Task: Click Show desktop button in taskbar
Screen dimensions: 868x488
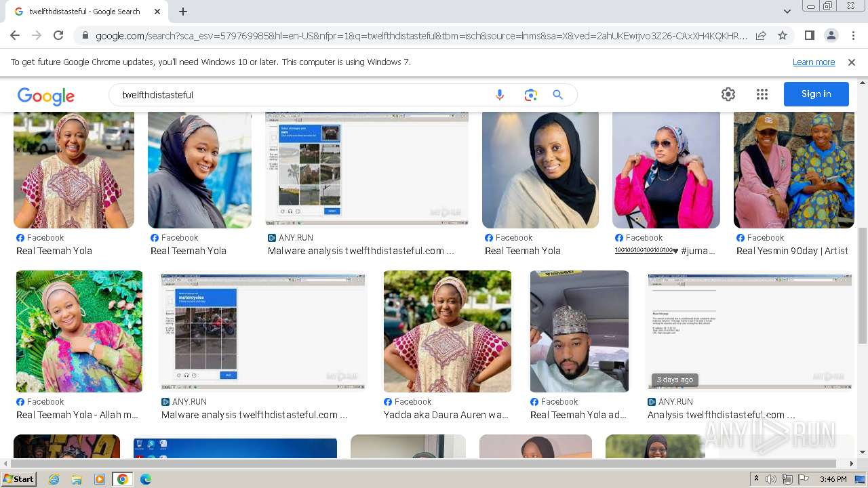Action: 861,479
